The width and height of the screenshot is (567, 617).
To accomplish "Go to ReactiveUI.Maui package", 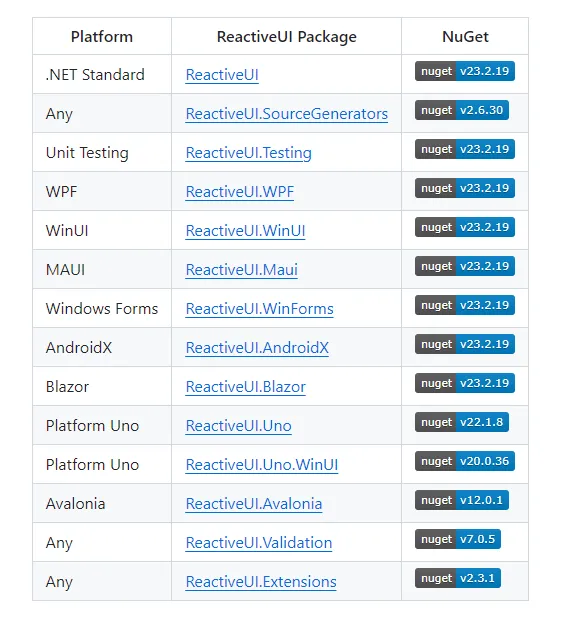I will pyautogui.click(x=242, y=270).
